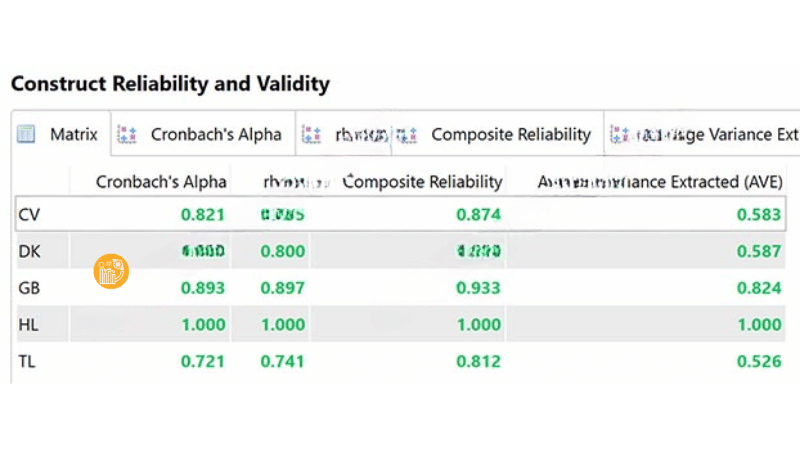Screen dimensions: 800x450
Task: Click the Composite Reliability tab icon
Action: [x=406, y=134]
